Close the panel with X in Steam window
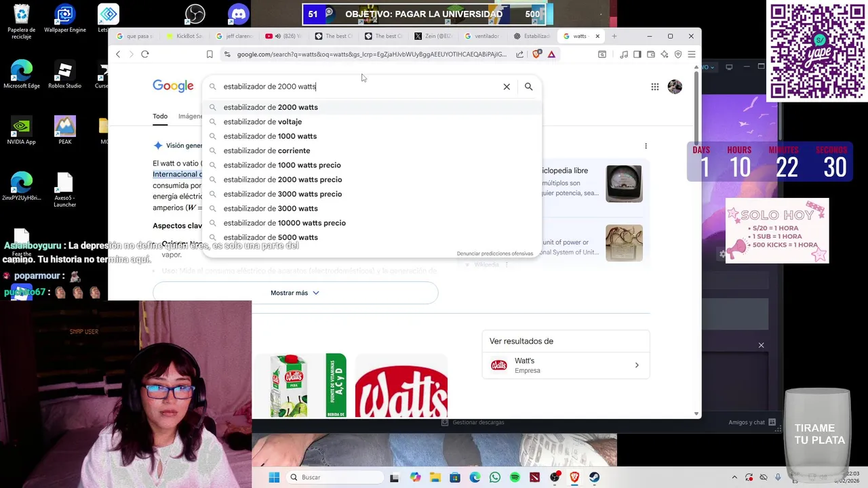This screenshot has width=868, height=488. pyautogui.click(x=761, y=346)
